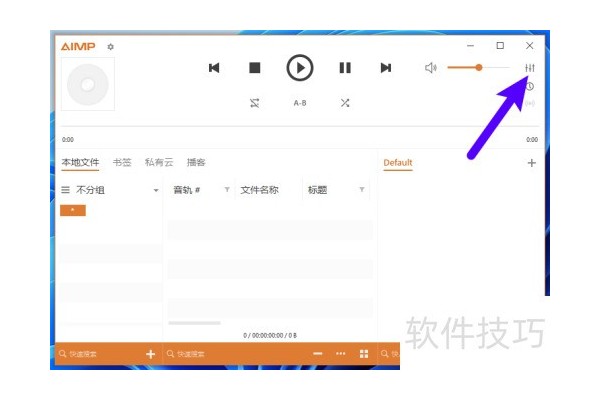
Task: Open the equalizer sound effects icon
Action: tap(530, 68)
